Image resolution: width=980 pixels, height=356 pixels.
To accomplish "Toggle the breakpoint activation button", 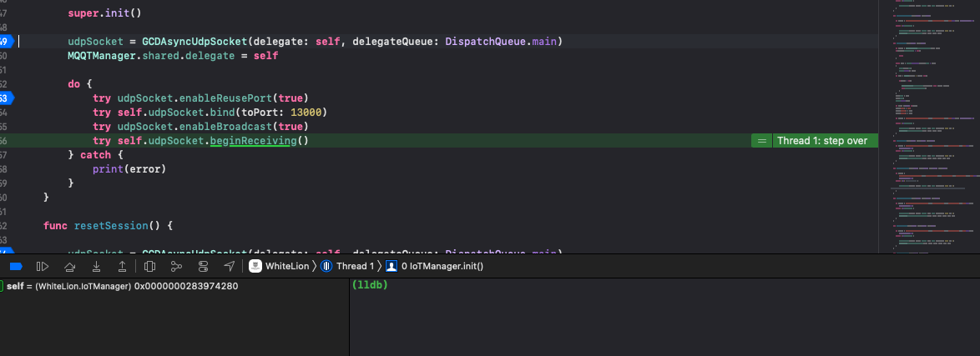I will pyautogui.click(x=15, y=266).
